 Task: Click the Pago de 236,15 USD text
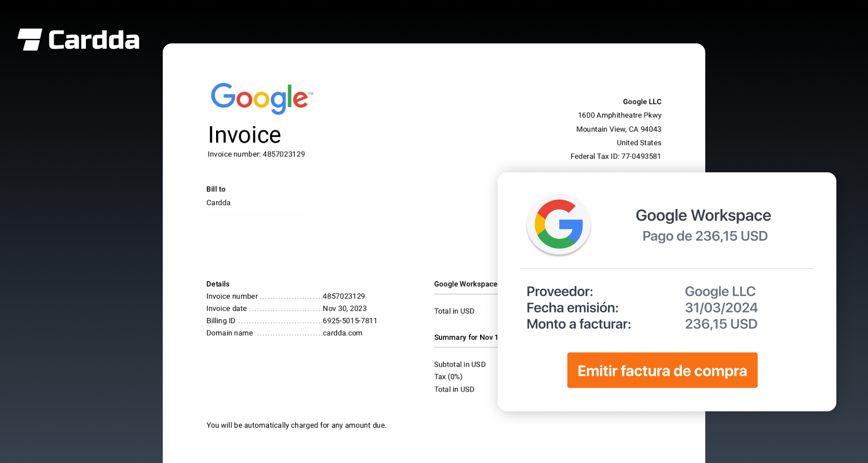coord(705,236)
